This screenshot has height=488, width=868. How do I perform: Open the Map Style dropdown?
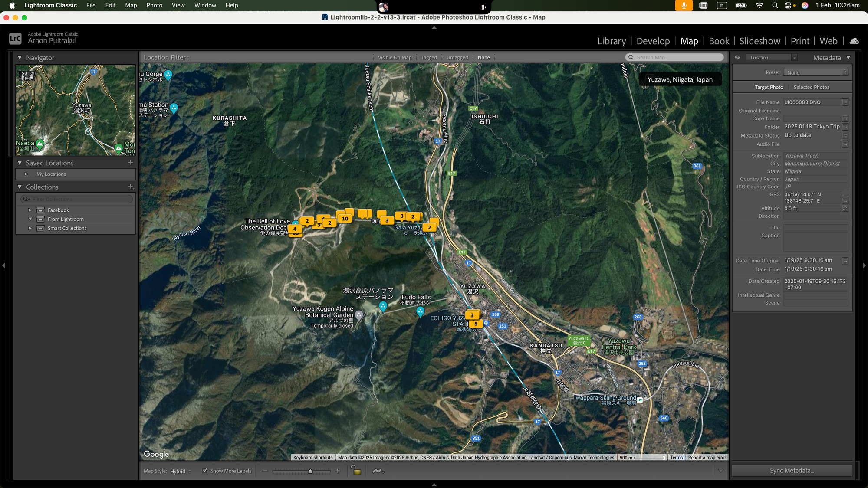tap(179, 471)
